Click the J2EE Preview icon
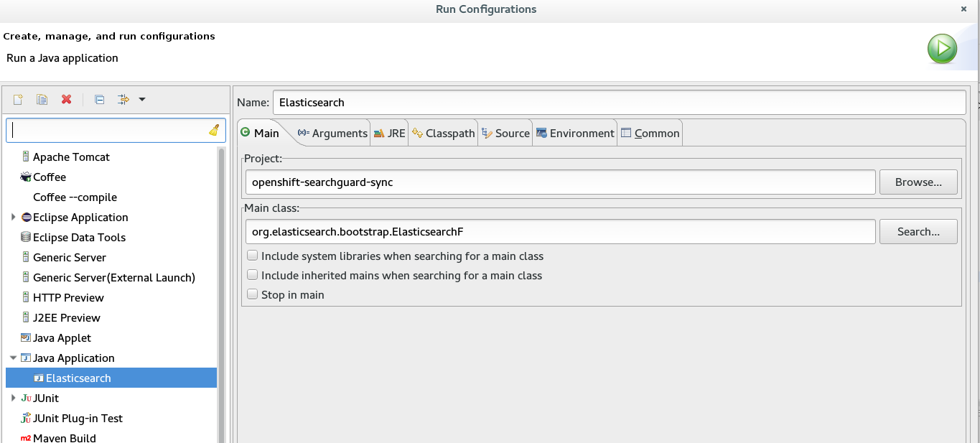The width and height of the screenshot is (980, 443). (x=26, y=317)
